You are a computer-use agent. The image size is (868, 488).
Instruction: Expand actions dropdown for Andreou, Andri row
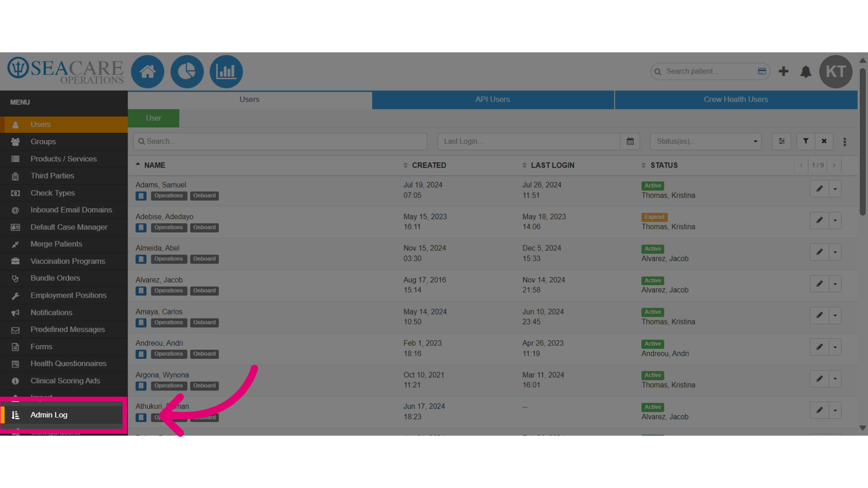(x=835, y=347)
